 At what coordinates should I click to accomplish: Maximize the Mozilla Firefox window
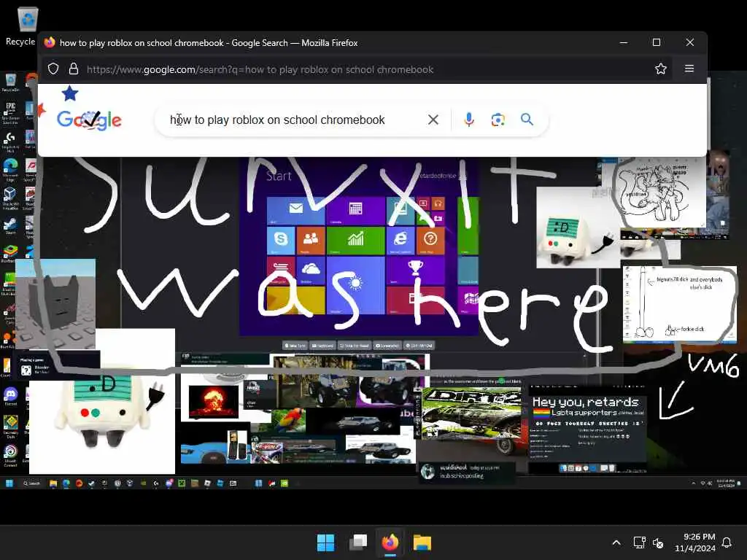point(657,42)
